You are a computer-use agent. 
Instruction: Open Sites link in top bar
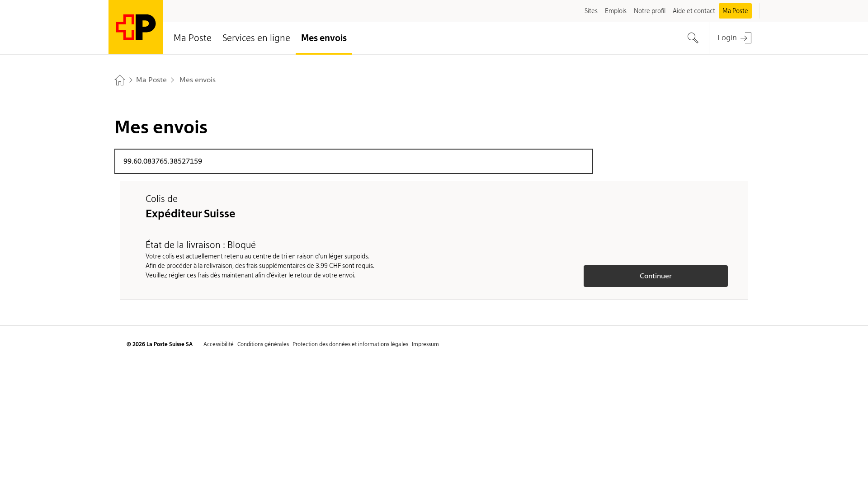click(591, 11)
